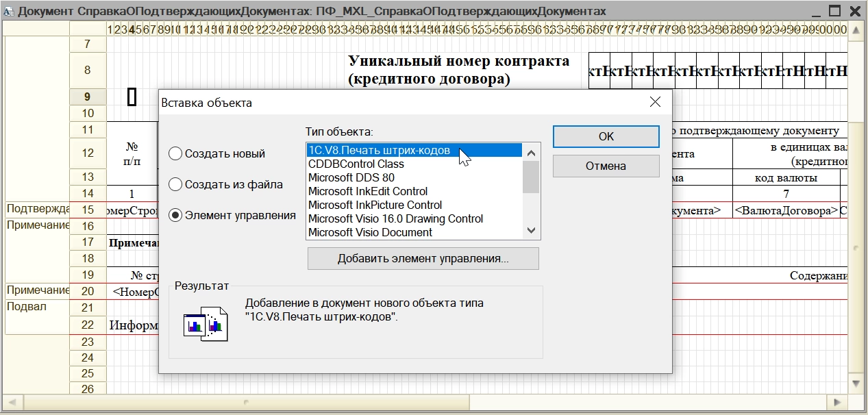Select row header 22

[88, 325]
